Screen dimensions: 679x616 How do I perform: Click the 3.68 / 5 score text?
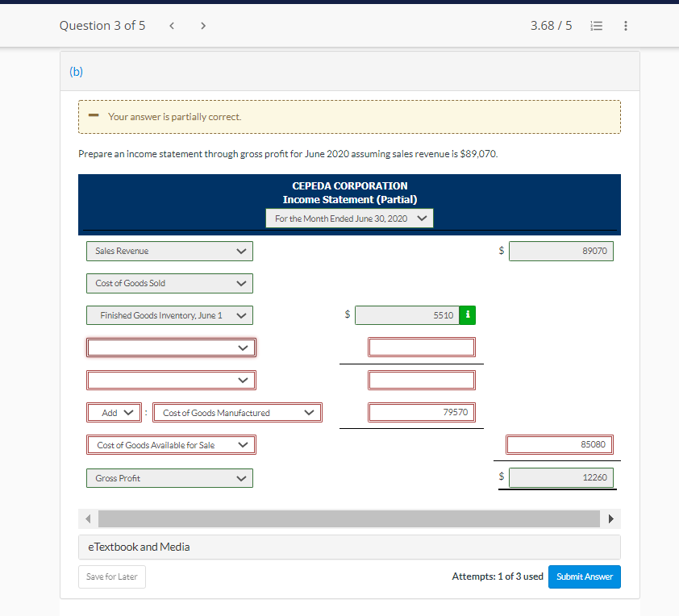coord(552,26)
